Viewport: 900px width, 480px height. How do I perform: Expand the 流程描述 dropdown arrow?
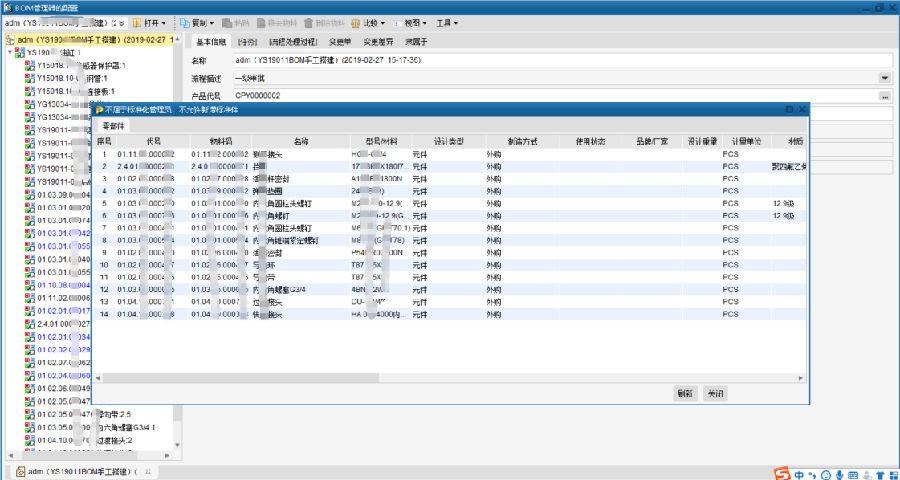pos(884,78)
